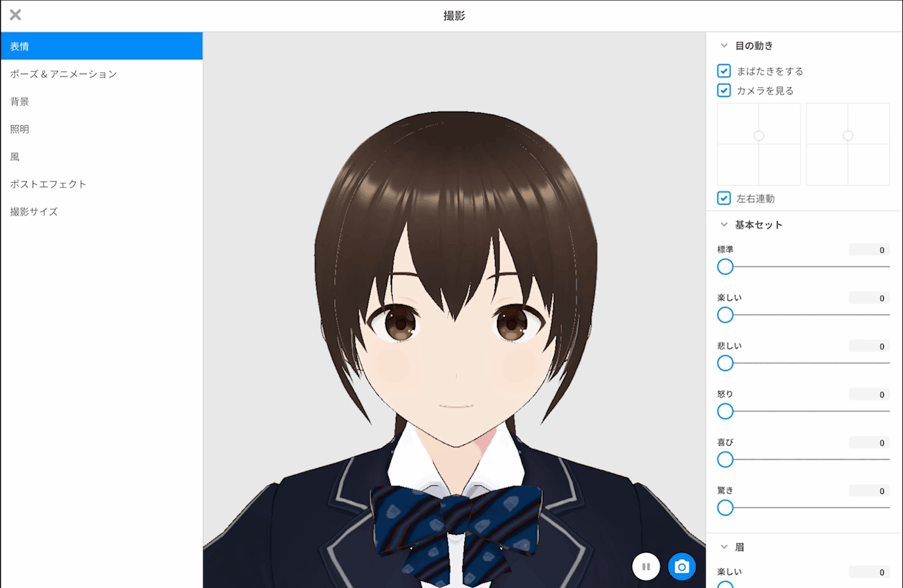Click the 楽しい slider handle in 基本セット
Screen dimensions: 903x588
[725, 315]
